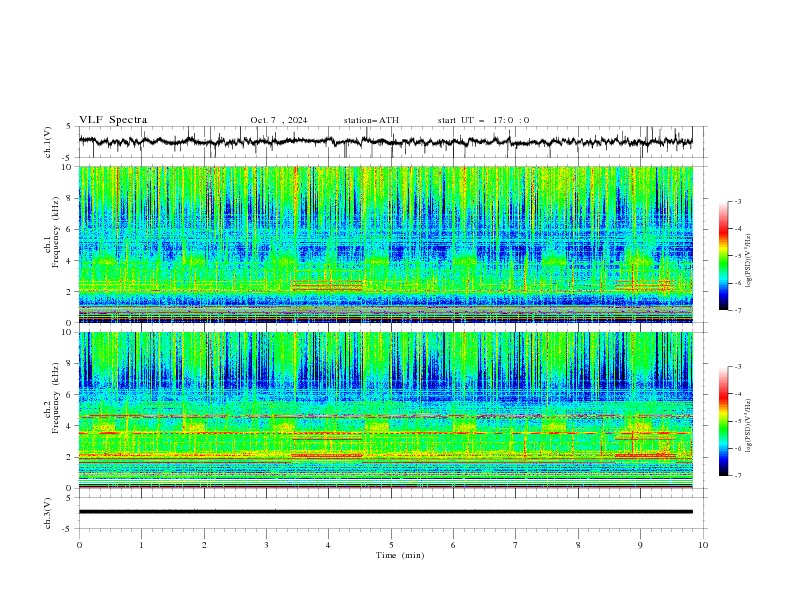This screenshot has width=792, height=612.
Task: Click the '-3' label on upper colorbar
Action: (737, 201)
